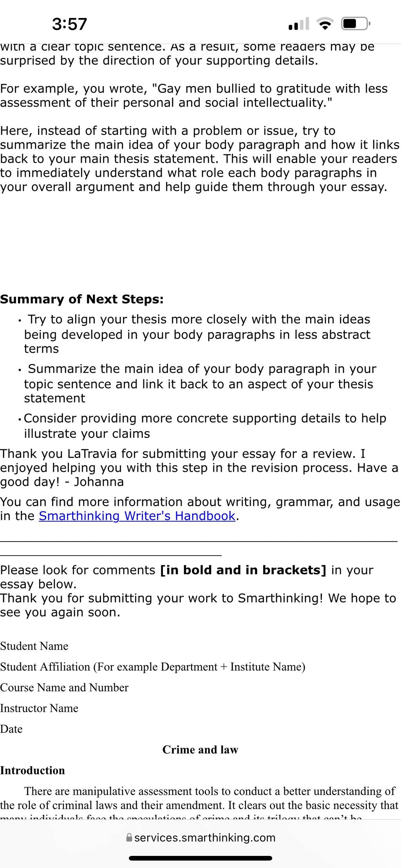The image size is (401, 868).
Task: Tap the Introduction heading of the essay
Action: pos(33,770)
